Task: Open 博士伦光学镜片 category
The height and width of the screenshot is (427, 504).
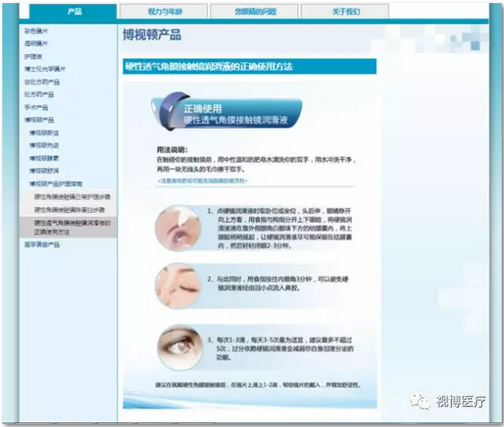Action: click(44, 69)
